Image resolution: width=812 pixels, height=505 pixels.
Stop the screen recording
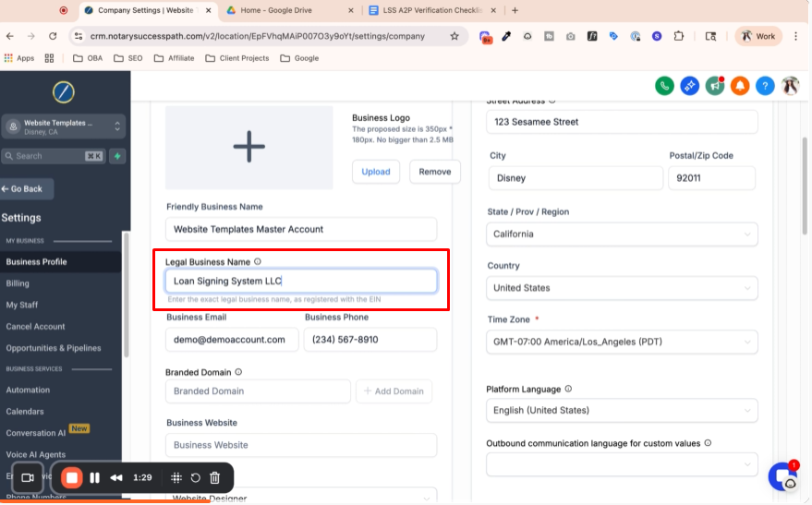pyautogui.click(x=71, y=477)
